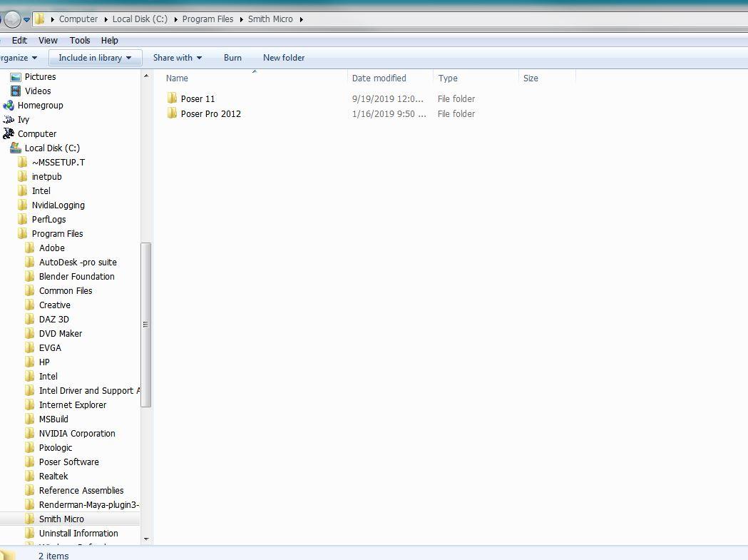
Task: Click the DAZ 3D folder icon
Action: click(x=29, y=319)
